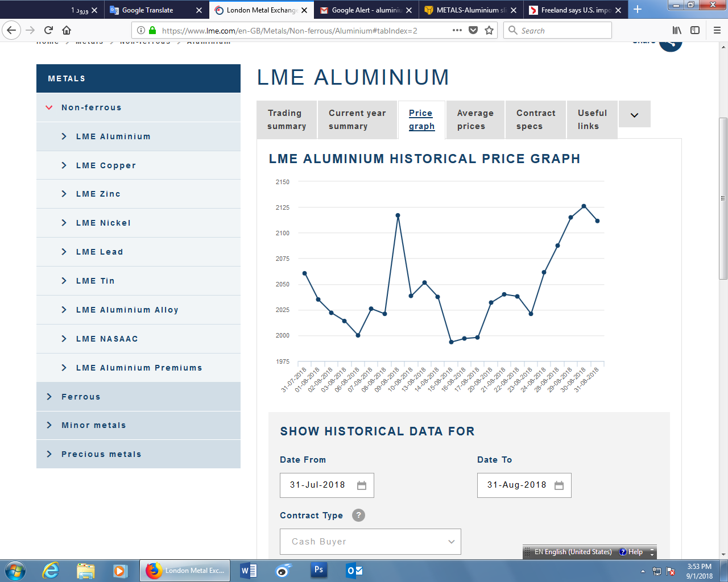Open the Trading summary tab

287,120
